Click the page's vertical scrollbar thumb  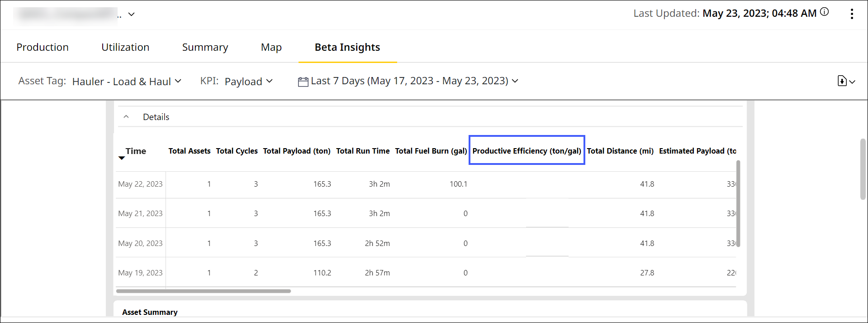click(863, 169)
